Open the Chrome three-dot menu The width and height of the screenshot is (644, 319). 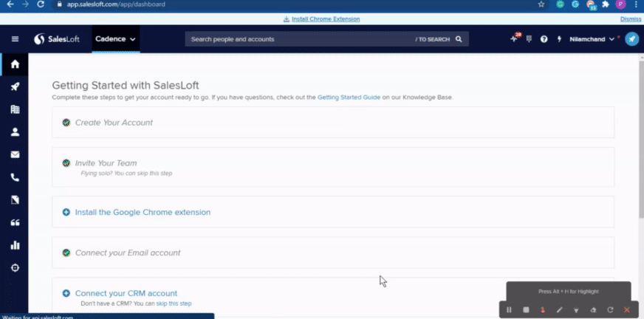[x=635, y=4]
